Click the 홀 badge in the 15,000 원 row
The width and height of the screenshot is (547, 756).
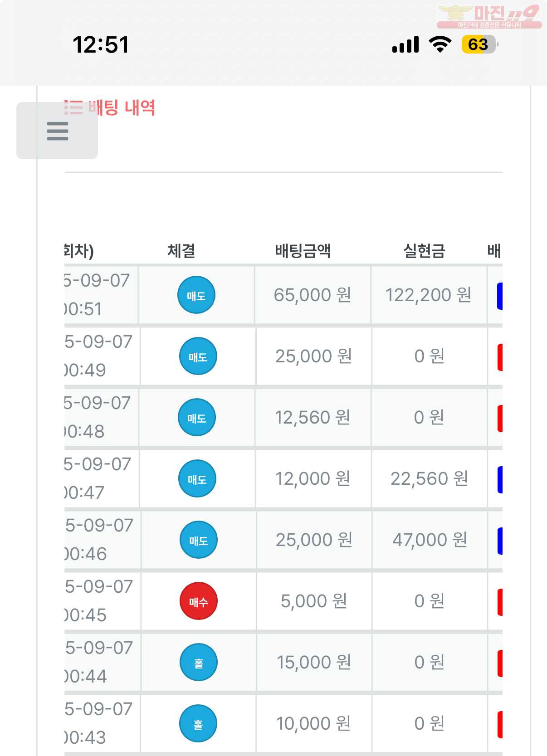[199, 663]
